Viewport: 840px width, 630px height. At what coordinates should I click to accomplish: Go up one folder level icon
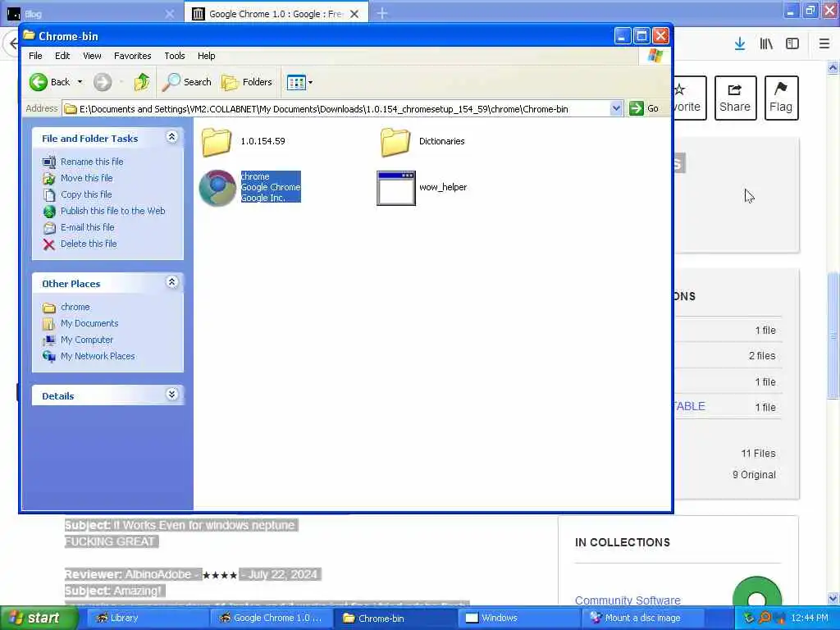point(142,82)
